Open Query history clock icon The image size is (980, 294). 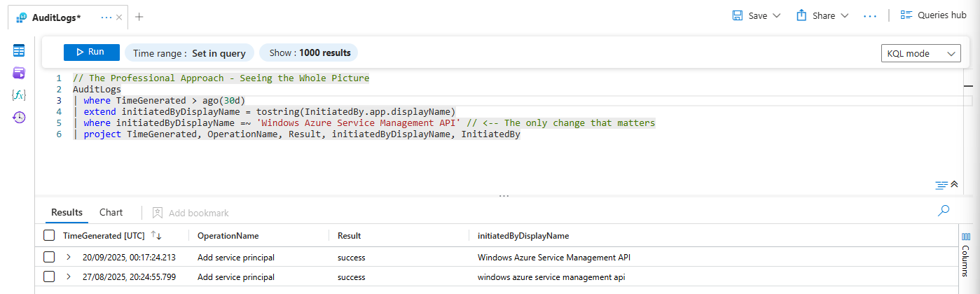pyautogui.click(x=19, y=117)
